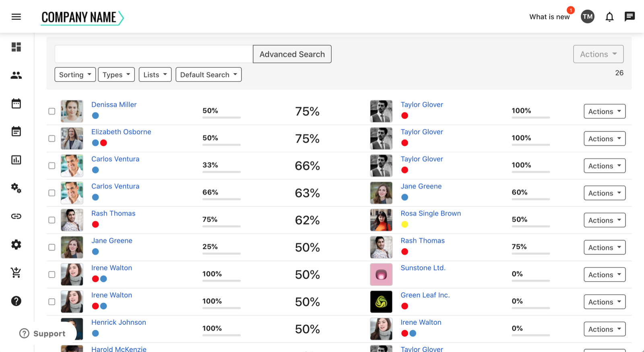Viewport: 644px width, 352px height.
Task: Open the shopping cart icon in sidebar
Action: [16, 273]
